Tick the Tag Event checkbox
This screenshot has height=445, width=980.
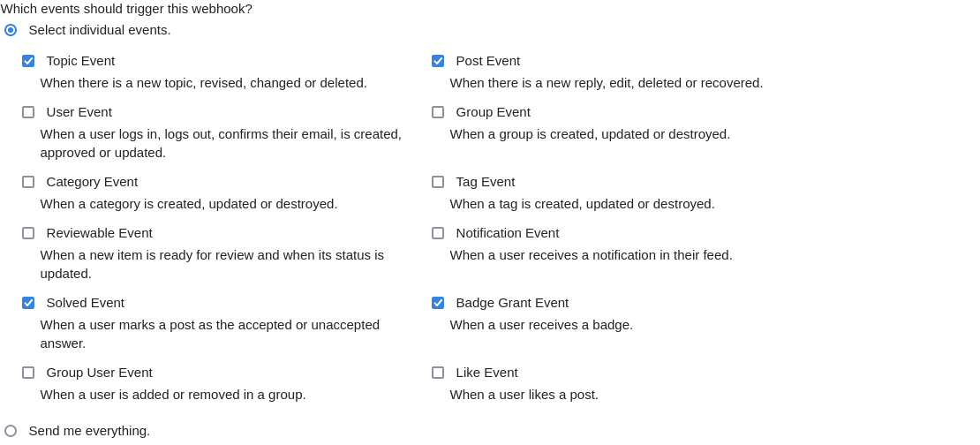click(438, 182)
